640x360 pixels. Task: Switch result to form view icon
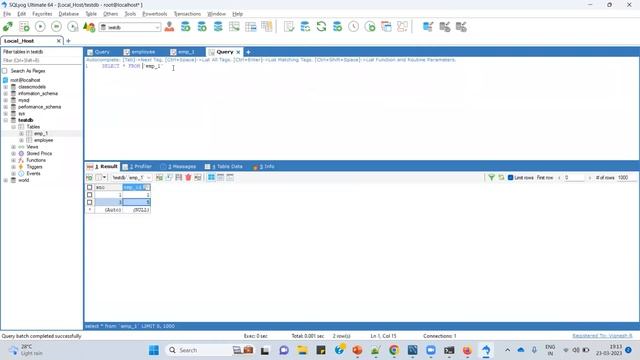click(x=220, y=178)
